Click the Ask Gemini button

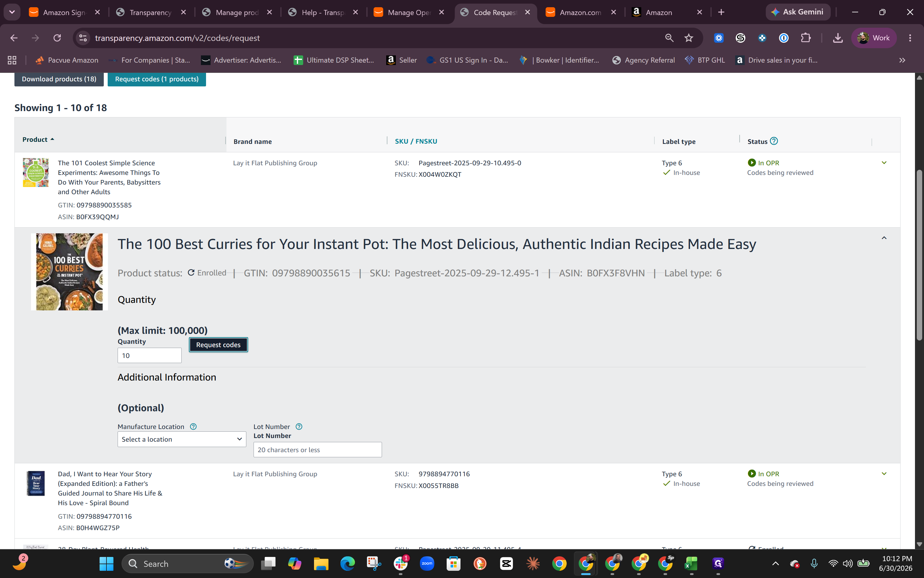[798, 12]
